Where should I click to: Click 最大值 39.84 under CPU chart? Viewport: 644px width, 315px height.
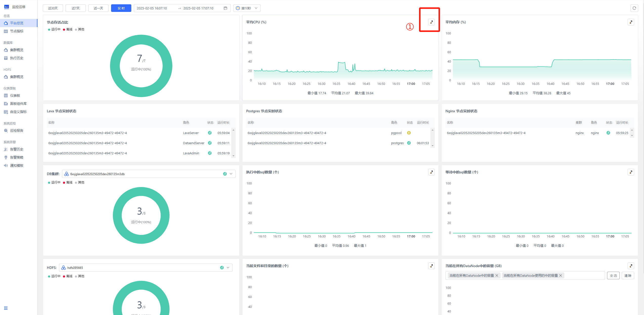[364, 93]
